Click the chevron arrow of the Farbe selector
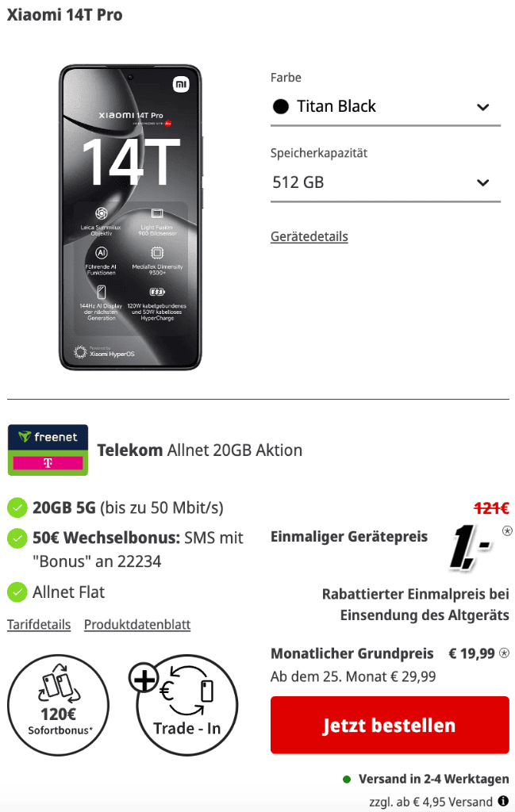Viewport: 515px width, 812px height. pyautogui.click(x=483, y=107)
